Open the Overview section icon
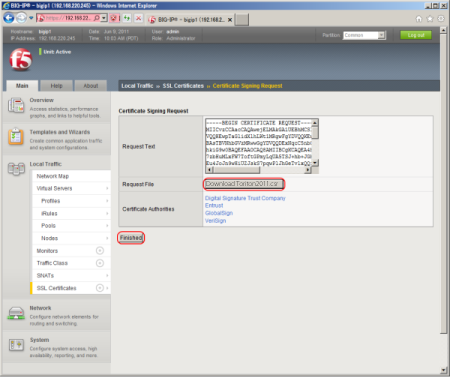 click(16, 106)
